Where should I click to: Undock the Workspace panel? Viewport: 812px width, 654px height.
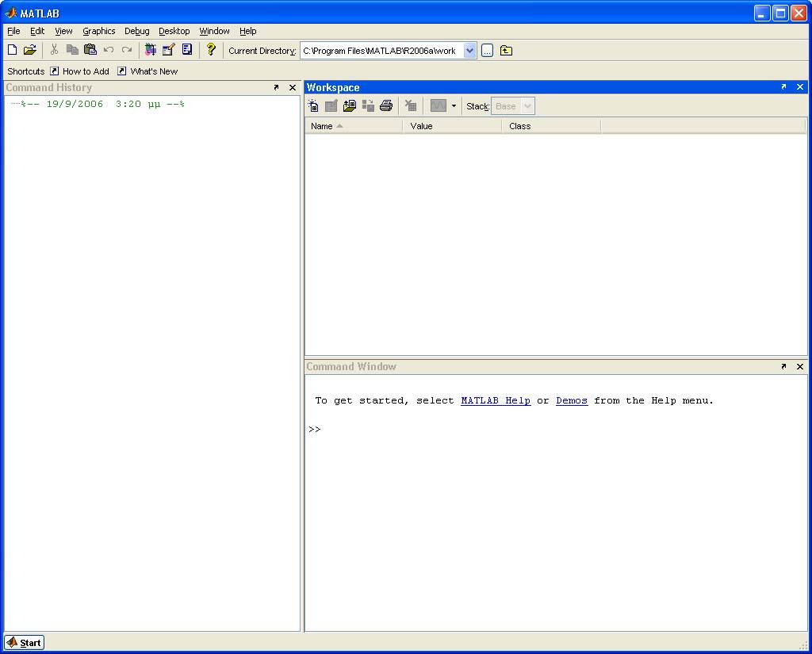(783, 87)
